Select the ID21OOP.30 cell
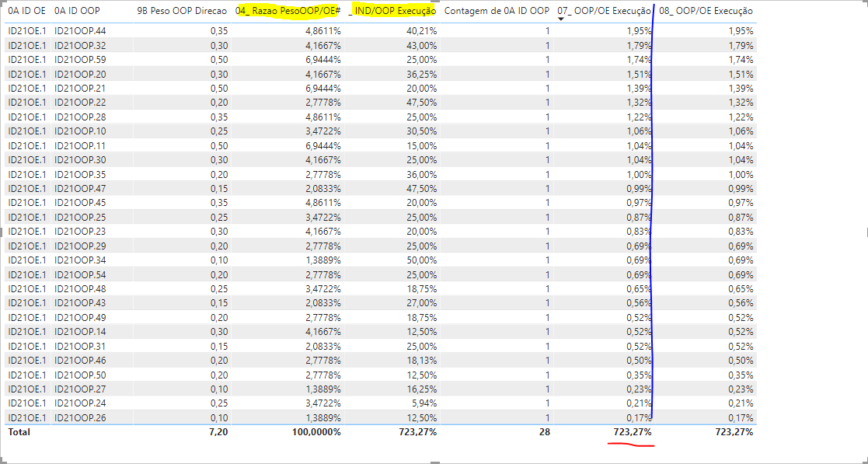 (80, 160)
